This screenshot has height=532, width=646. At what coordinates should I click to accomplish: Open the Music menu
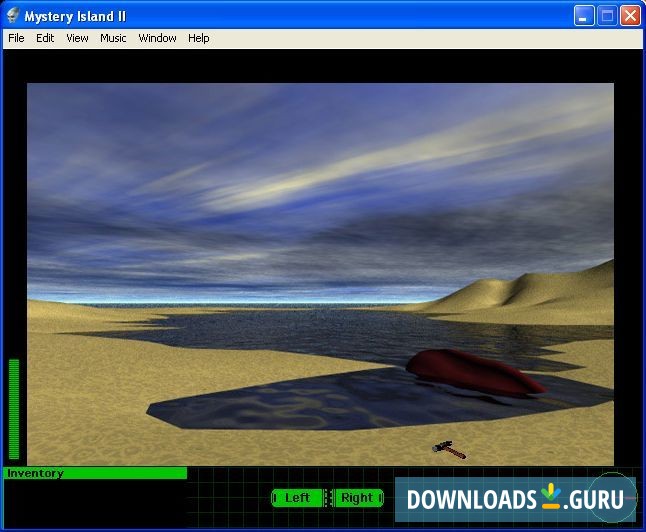click(113, 38)
